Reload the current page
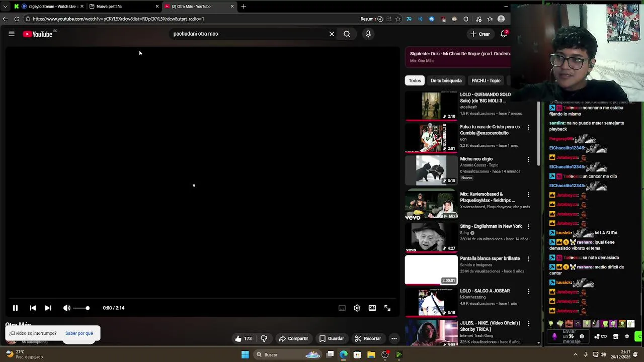This screenshot has width=644, height=362. (17, 19)
